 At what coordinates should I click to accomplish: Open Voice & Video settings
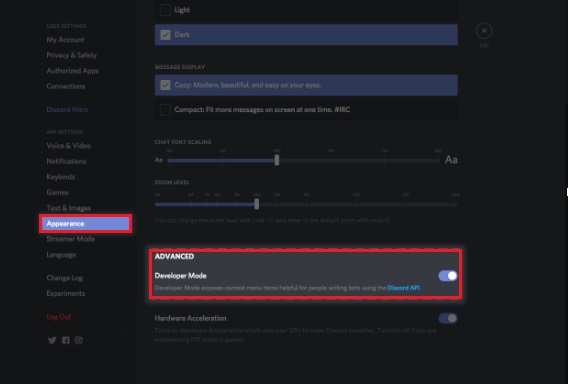[68, 146]
